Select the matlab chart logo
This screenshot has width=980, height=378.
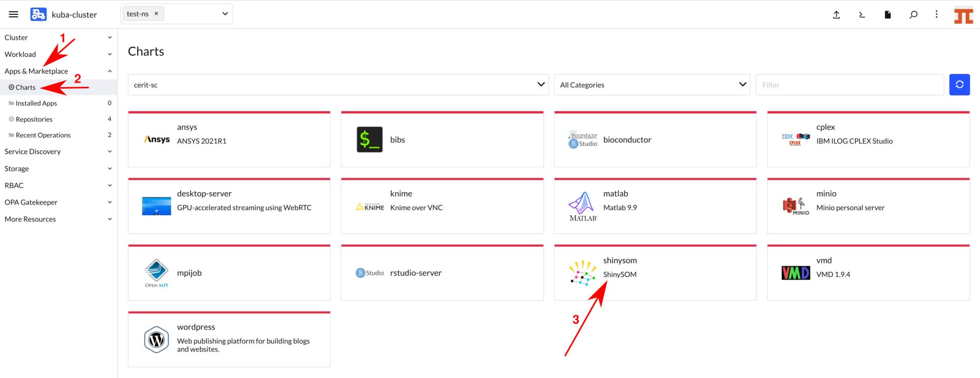(x=582, y=206)
